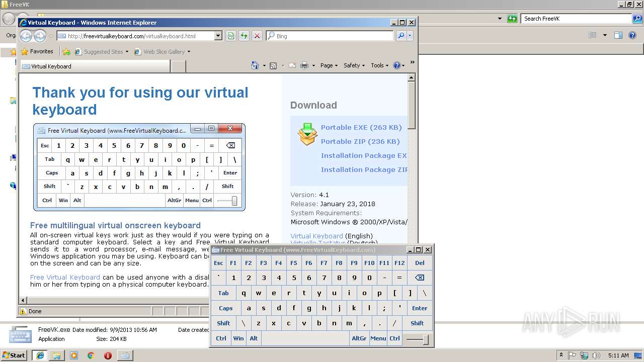Viewport: 644px width, 362px height.
Task: Click the green download box icon
Action: [x=307, y=134]
